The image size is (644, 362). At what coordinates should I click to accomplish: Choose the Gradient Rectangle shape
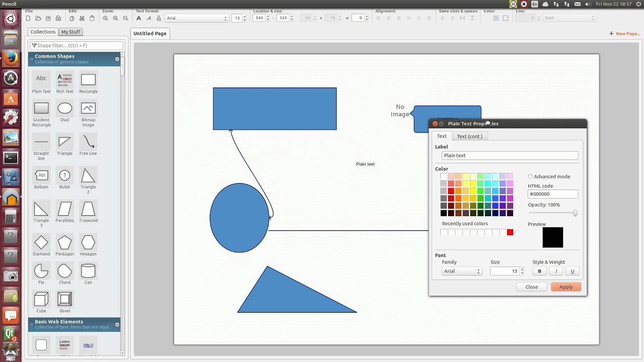pyautogui.click(x=41, y=114)
